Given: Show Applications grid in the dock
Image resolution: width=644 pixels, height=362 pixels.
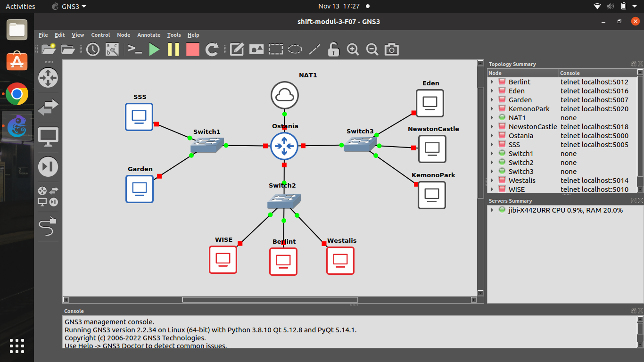Looking at the screenshot, I should [17, 346].
